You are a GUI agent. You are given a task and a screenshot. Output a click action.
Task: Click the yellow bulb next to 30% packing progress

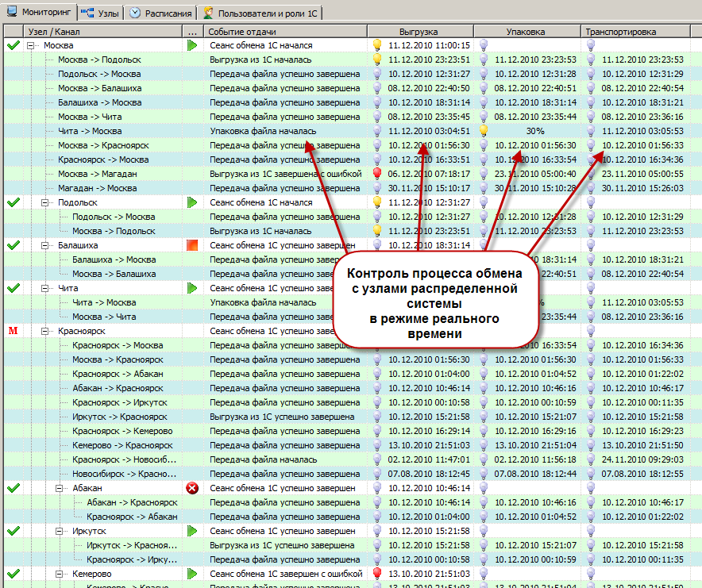coord(484,131)
